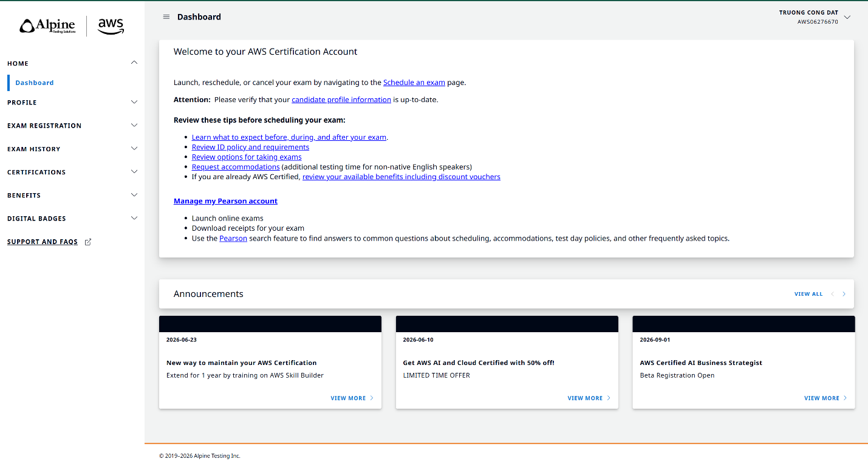Open the HOME menu item
868x467 pixels.
pos(18,63)
